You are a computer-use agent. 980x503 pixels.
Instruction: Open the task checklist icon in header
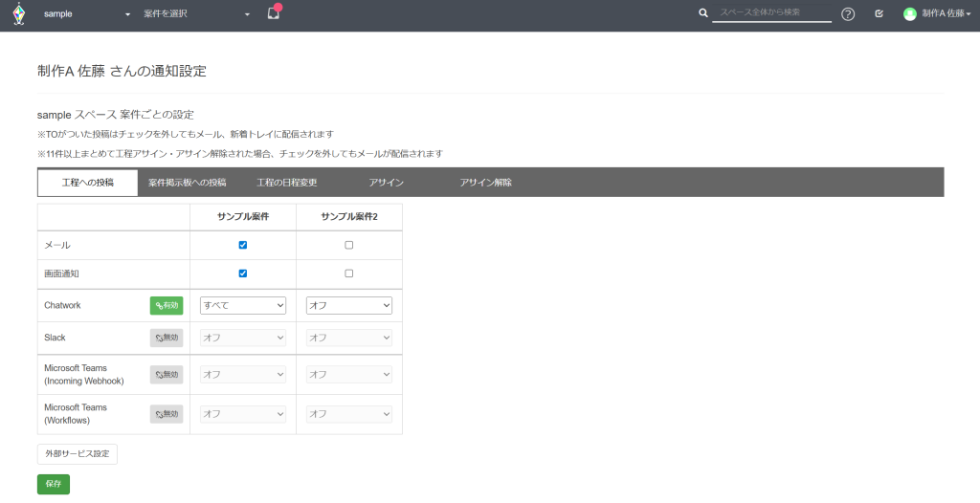coord(879,14)
